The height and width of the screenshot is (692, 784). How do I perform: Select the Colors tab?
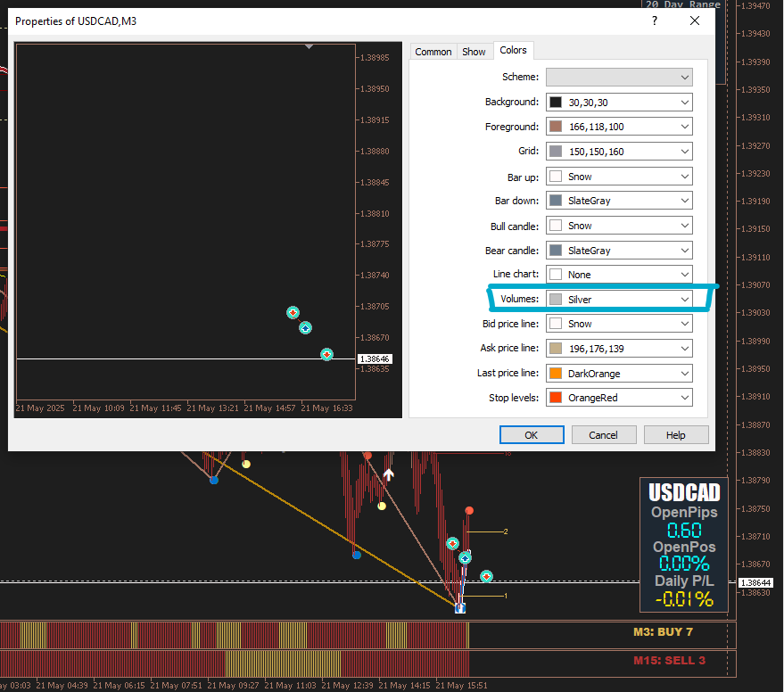pyautogui.click(x=513, y=50)
